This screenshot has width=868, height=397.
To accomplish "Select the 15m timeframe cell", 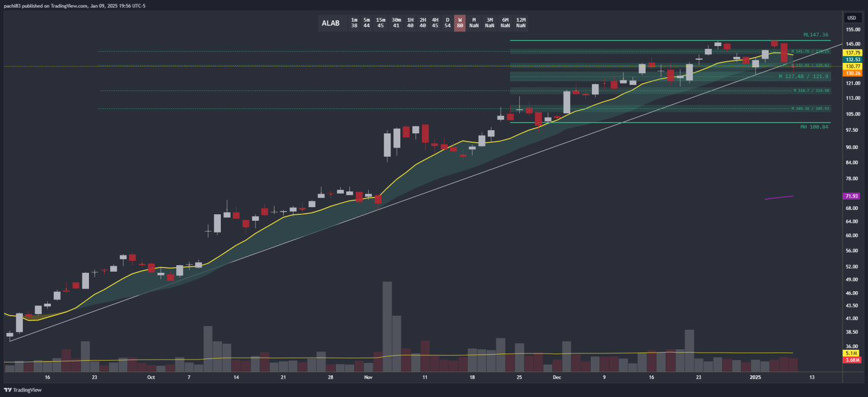I will (381, 23).
